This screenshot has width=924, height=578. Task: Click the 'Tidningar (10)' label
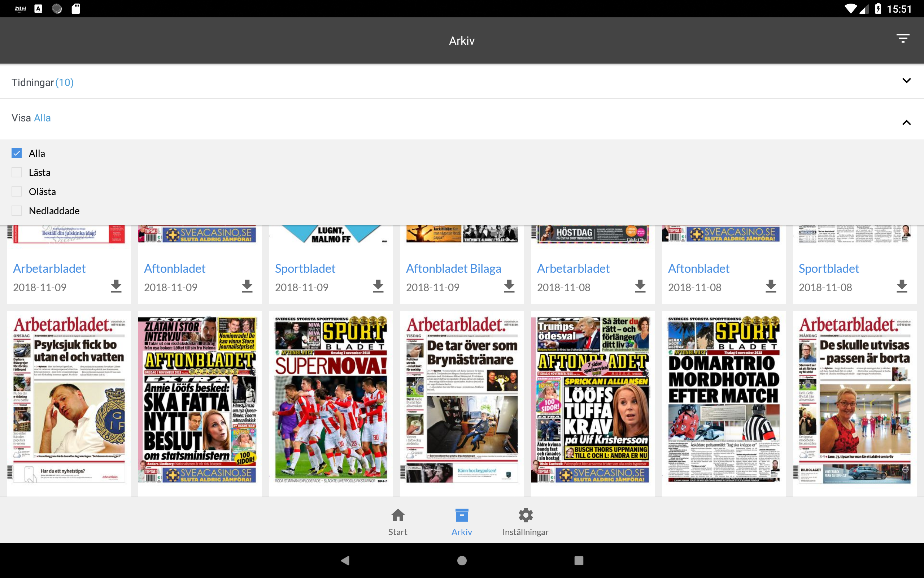42,82
